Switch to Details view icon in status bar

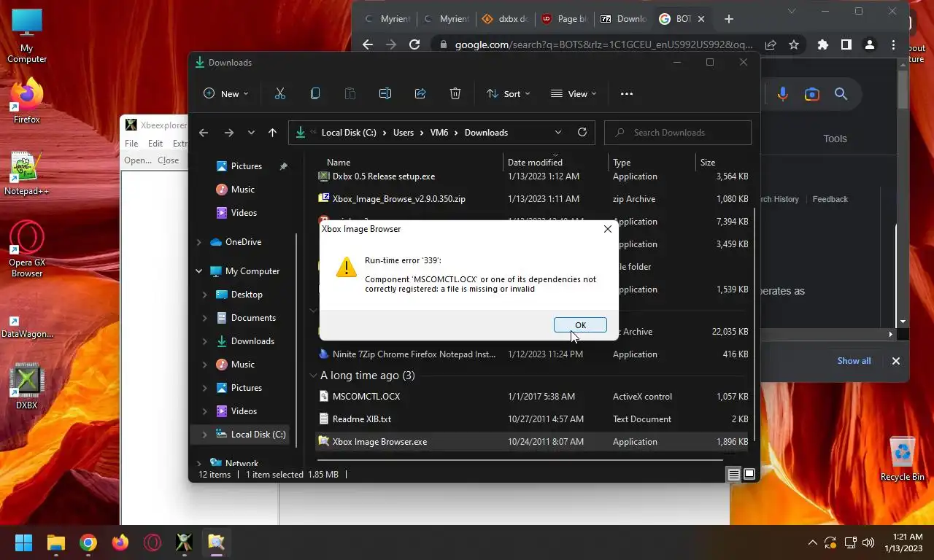click(733, 475)
